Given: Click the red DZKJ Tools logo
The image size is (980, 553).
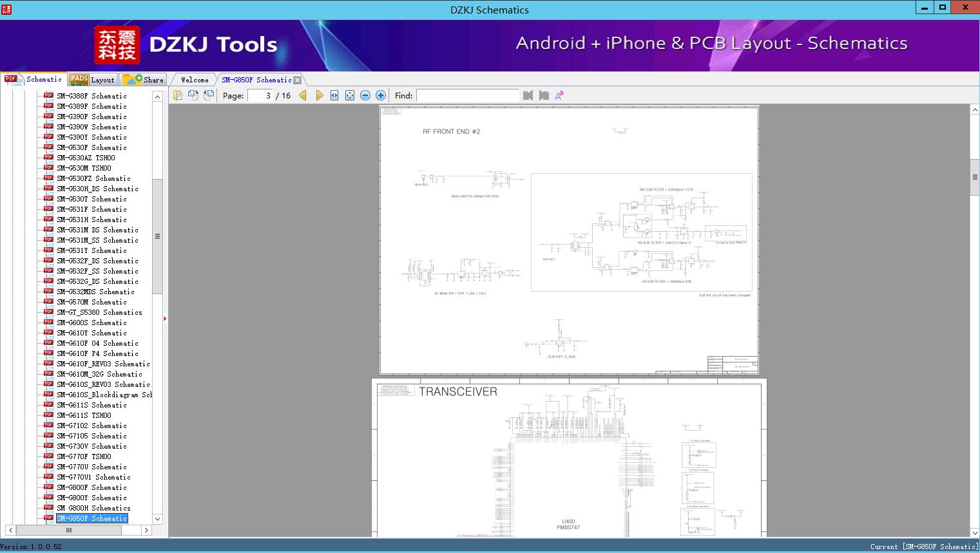Looking at the screenshot, I should coord(117,45).
